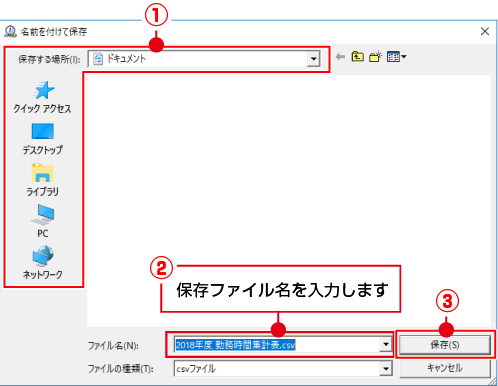The height and width of the screenshot is (386, 498).
Task: Go up one folder level icon
Action: coord(358,57)
